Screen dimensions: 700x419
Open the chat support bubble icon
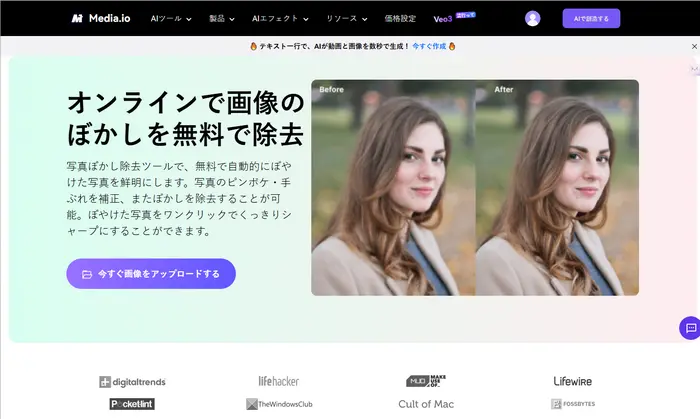tap(690, 328)
